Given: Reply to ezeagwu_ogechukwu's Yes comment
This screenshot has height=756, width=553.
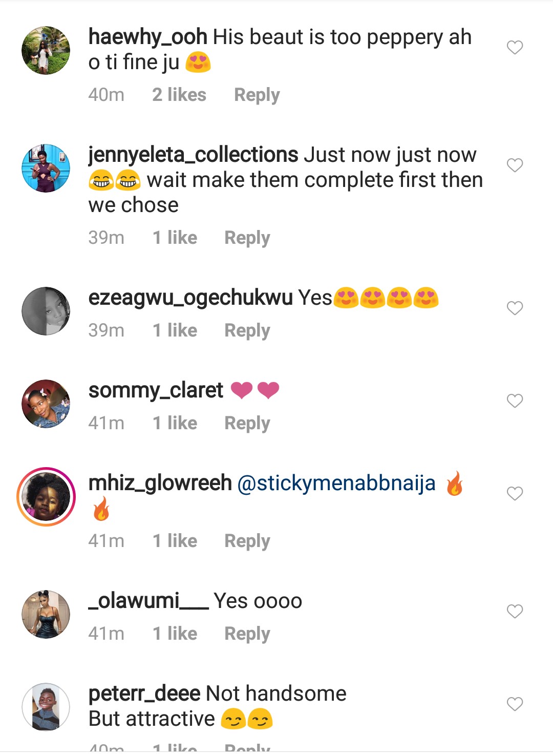Looking at the screenshot, I should point(247,331).
